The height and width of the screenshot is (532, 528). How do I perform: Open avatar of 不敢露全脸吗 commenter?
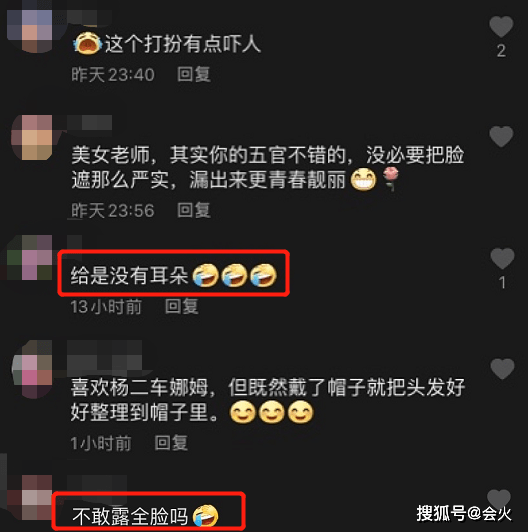30,497
